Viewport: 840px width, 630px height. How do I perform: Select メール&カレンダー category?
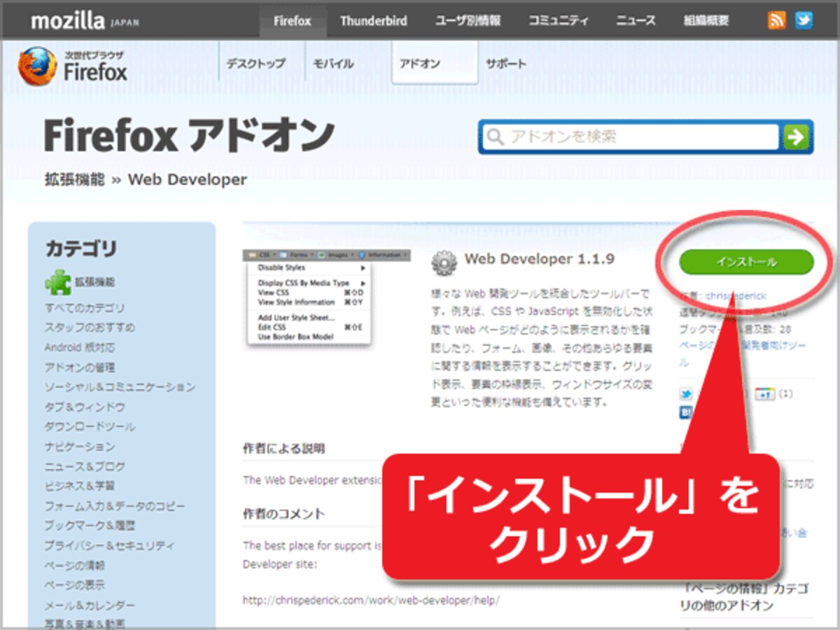[x=90, y=605]
